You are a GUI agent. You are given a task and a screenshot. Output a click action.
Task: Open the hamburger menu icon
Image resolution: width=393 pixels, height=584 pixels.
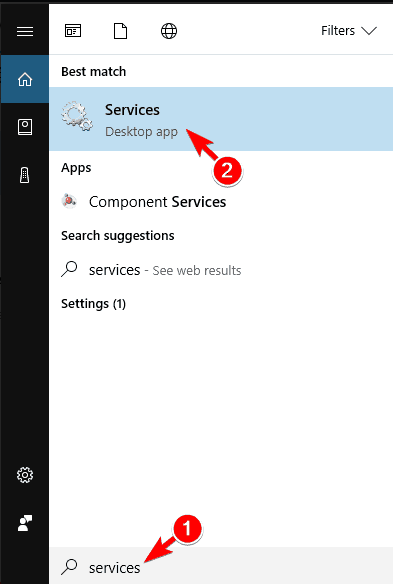[x=25, y=31]
